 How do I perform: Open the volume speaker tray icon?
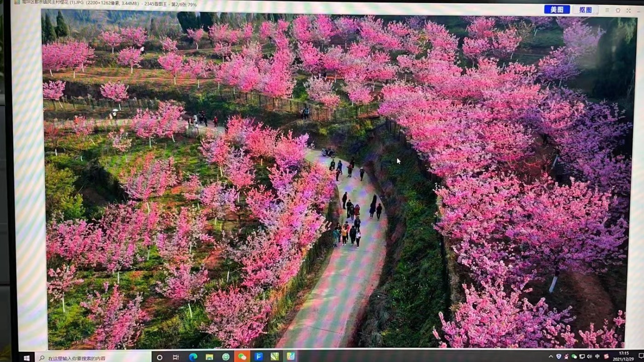click(589, 356)
